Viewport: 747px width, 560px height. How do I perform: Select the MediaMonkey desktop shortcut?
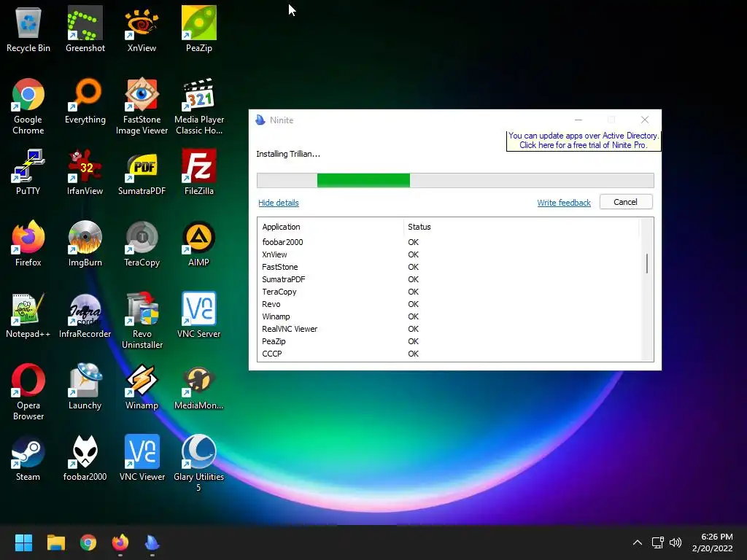198,386
